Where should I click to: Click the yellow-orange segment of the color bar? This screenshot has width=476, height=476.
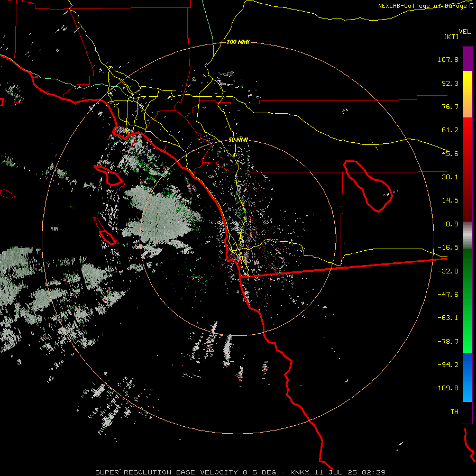(x=467, y=94)
